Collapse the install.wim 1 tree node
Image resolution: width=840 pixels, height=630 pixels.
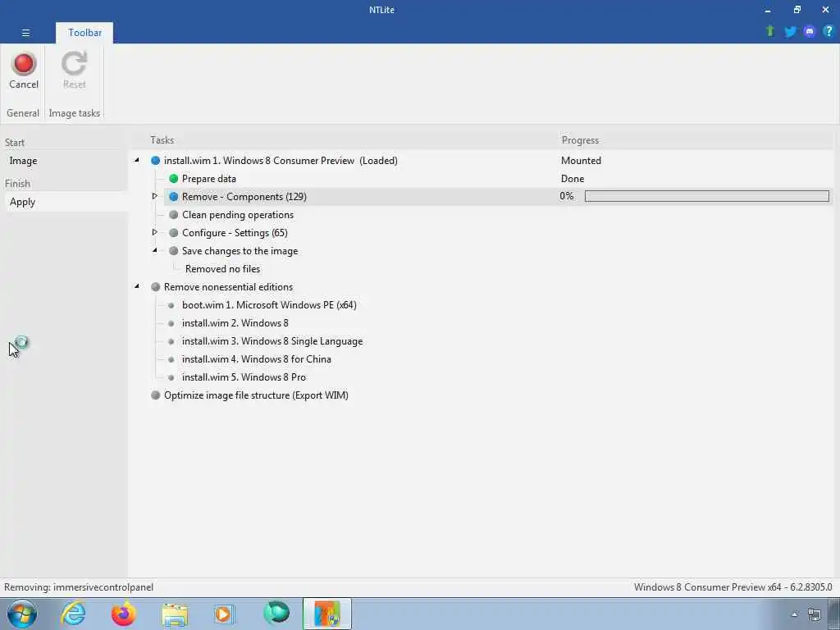pyautogui.click(x=137, y=160)
